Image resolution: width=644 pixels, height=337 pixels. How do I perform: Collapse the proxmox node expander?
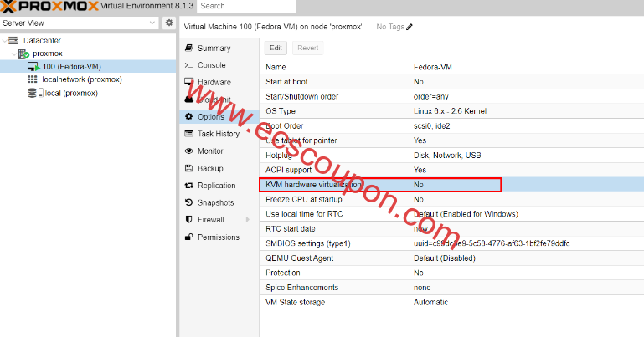pyautogui.click(x=14, y=54)
